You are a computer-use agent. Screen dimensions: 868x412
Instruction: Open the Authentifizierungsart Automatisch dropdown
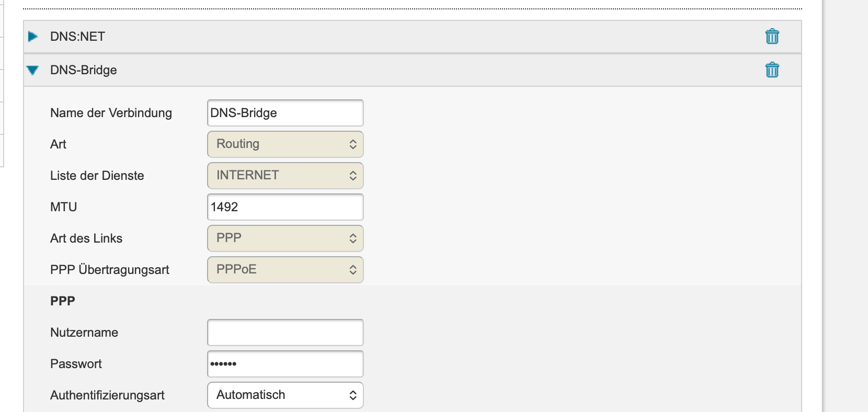(285, 395)
